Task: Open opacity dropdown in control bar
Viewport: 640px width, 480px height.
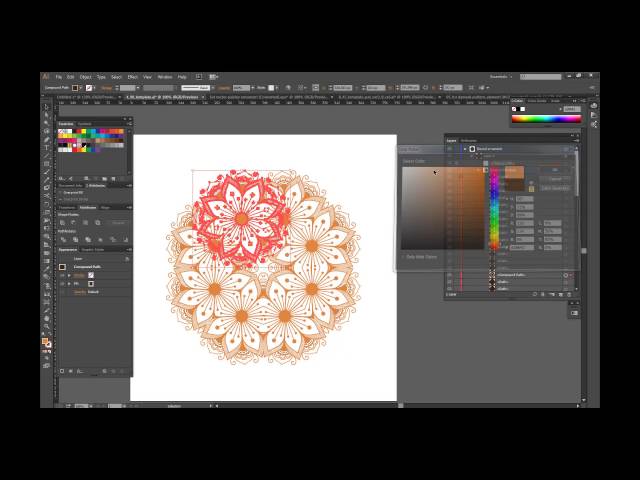Action: [253, 88]
